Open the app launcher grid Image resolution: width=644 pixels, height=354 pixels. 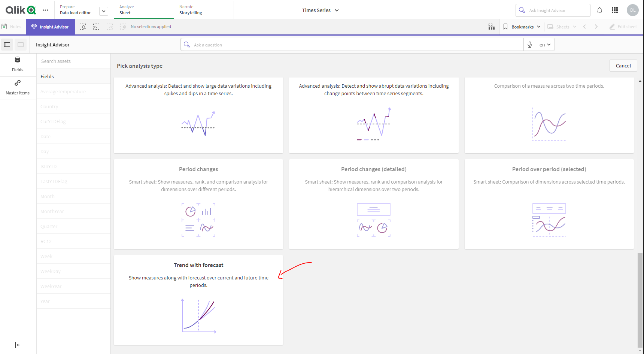[615, 10]
